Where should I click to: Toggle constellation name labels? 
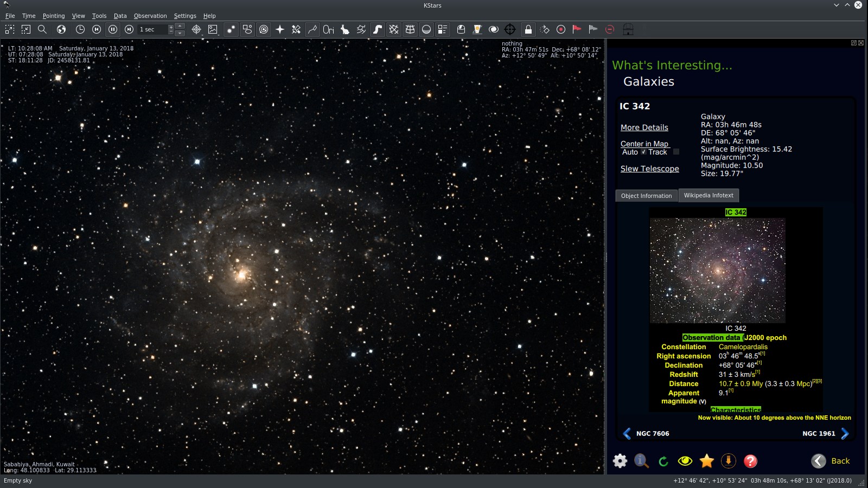tap(330, 29)
